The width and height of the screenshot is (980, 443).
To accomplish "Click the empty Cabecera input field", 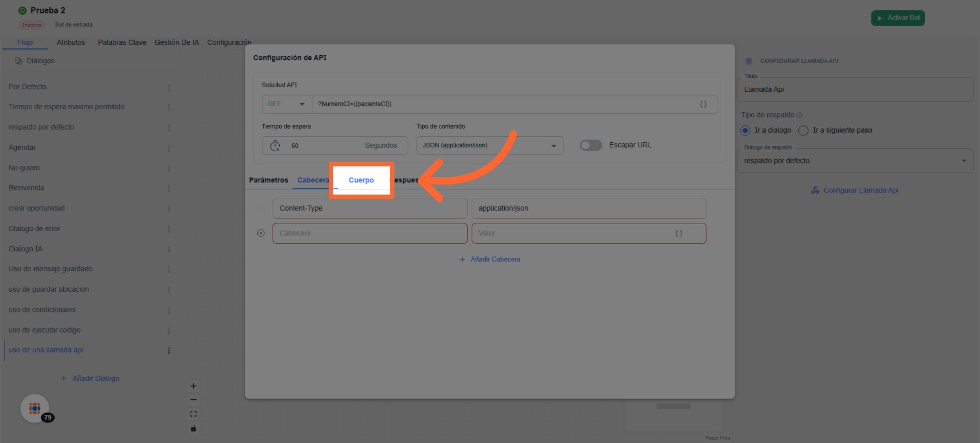I will point(370,233).
